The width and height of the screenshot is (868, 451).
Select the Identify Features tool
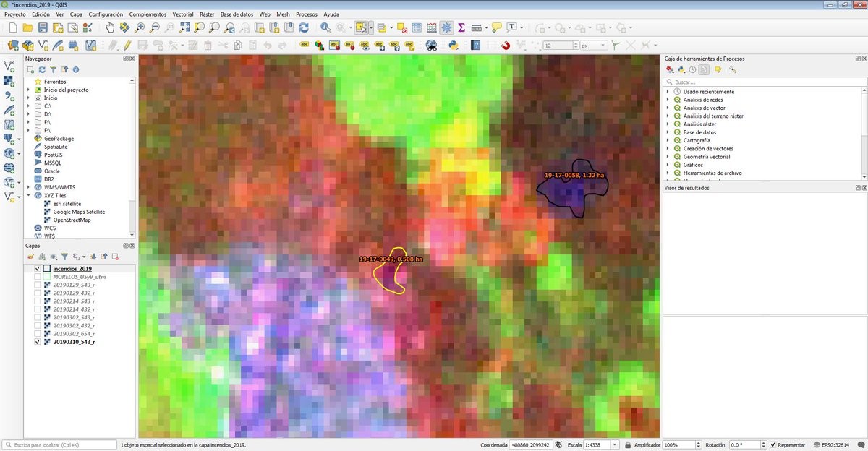point(325,27)
